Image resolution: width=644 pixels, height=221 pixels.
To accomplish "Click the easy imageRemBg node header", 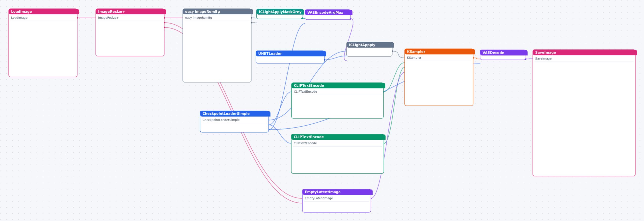I will click(218, 11).
